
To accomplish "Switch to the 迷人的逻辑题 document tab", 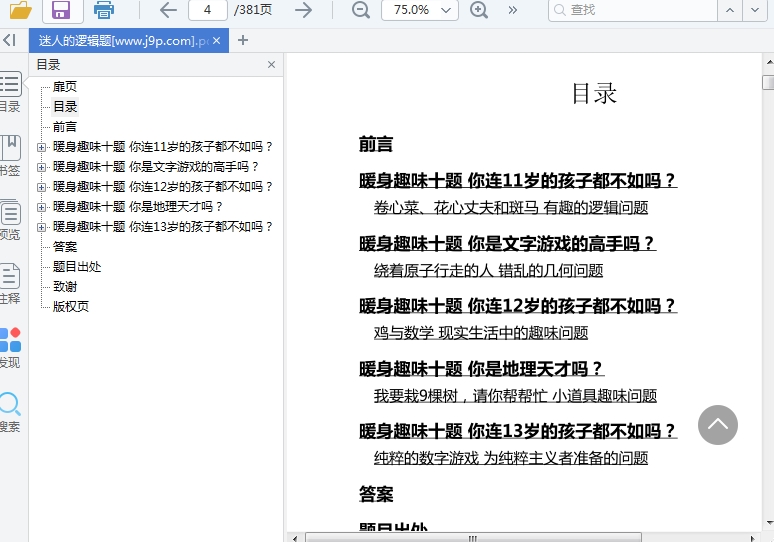I will click(123, 40).
